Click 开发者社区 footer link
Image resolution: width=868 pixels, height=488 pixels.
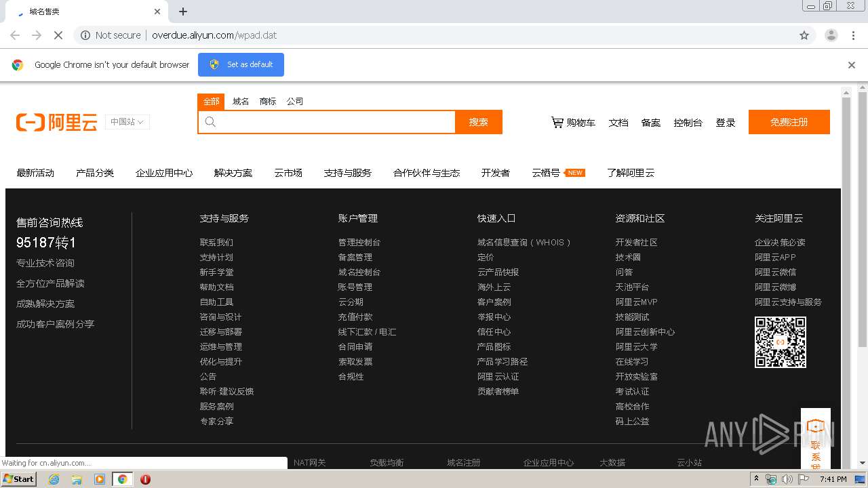point(636,243)
